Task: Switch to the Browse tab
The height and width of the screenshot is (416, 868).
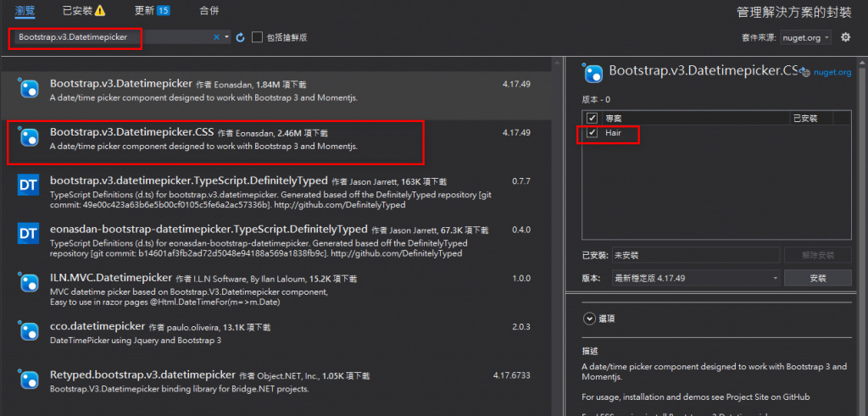Action: [25, 10]
